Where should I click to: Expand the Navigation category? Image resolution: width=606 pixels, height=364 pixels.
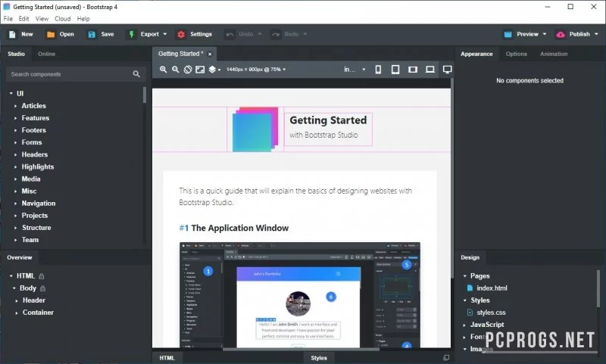[x=15, y=204]
